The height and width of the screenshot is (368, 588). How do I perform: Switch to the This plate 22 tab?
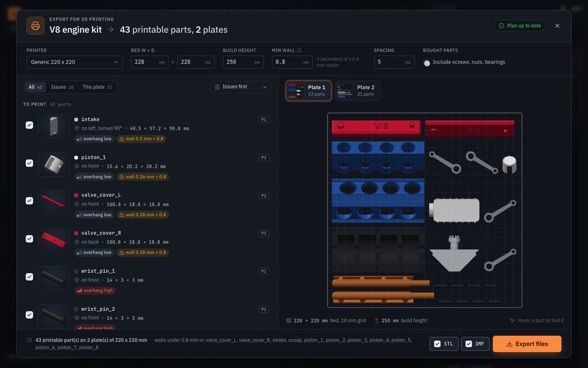97,87
